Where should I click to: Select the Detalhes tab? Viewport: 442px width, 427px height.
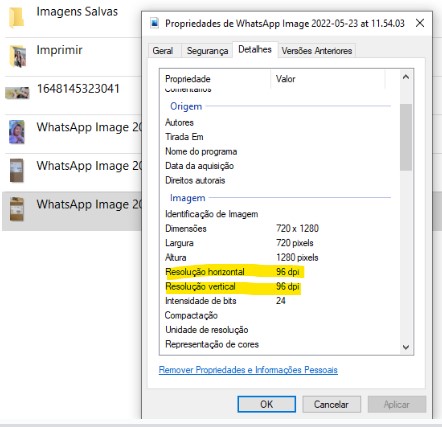(255, 50)
